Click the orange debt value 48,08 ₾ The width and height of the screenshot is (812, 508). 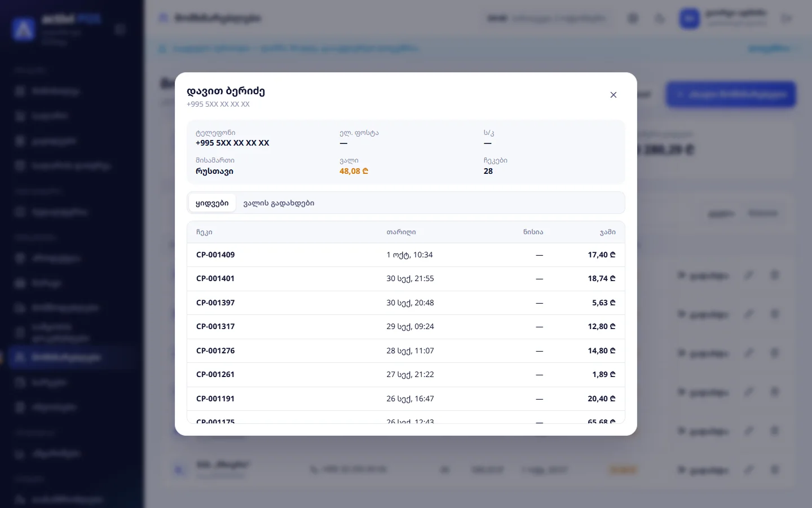coord(354,171)
